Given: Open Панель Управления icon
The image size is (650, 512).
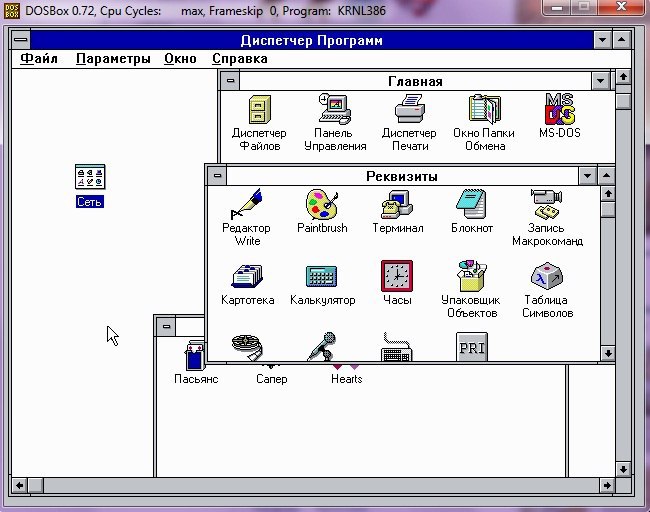Looking at the screenshot, I should tap(335, 109).
